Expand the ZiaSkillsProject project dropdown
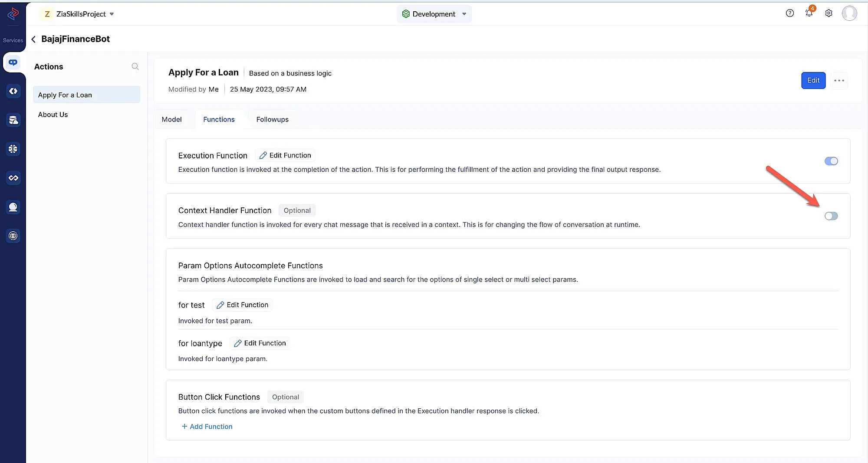Viewport: 868px width, 463px height. pos(81,14)
